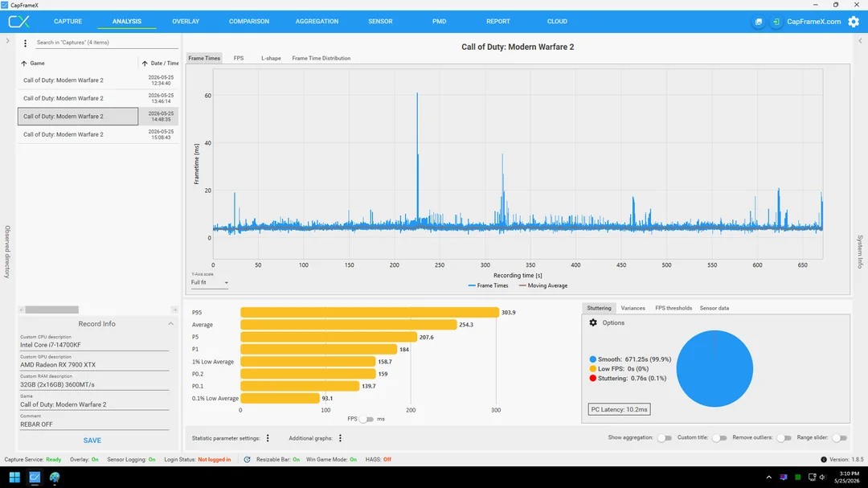Turn on the Range slider toggle
868x488 pixels.
click(840, 437)
